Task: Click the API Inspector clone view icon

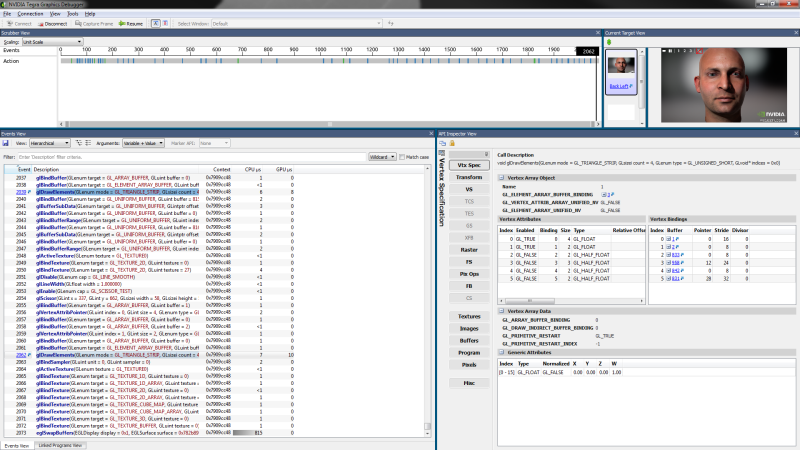Action: pos(443,143)
